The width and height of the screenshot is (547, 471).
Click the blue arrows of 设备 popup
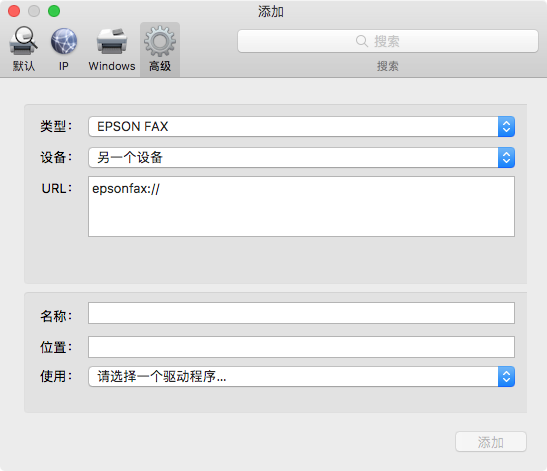pyautogui.click(x=506, y=157)
